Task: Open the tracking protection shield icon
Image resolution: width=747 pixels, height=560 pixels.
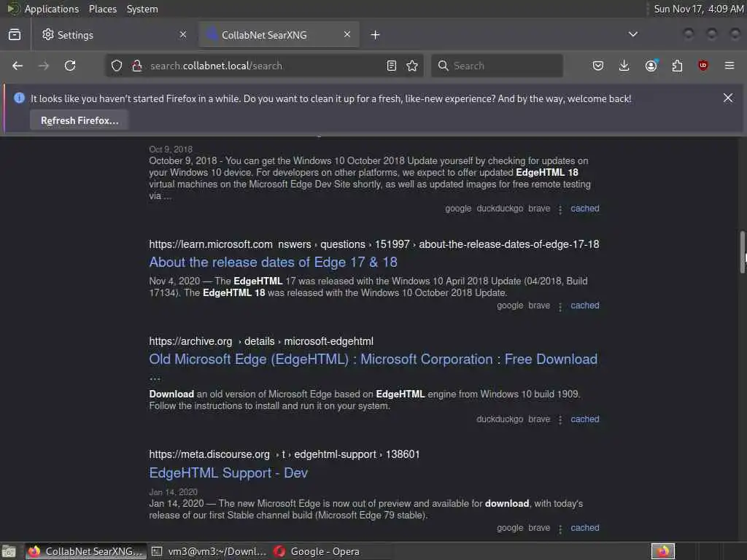Action: click(x=117, y=66)
